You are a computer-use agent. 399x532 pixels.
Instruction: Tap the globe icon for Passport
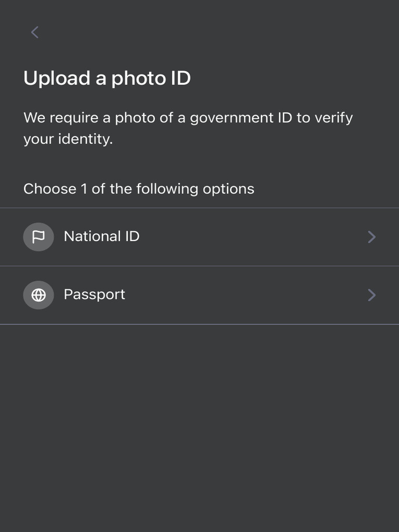click(38, 295)
